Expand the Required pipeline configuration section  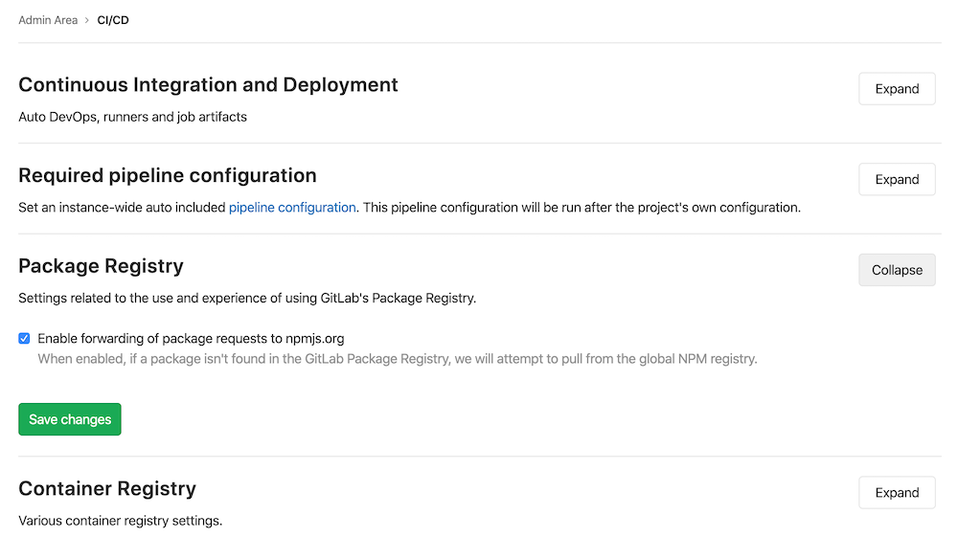coord(897,179)
